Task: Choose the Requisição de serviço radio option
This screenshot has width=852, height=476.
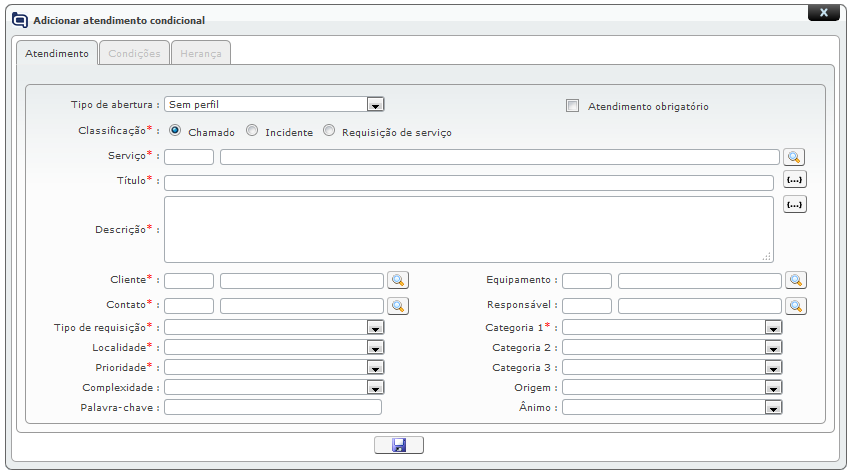Action: coord(329,131)
